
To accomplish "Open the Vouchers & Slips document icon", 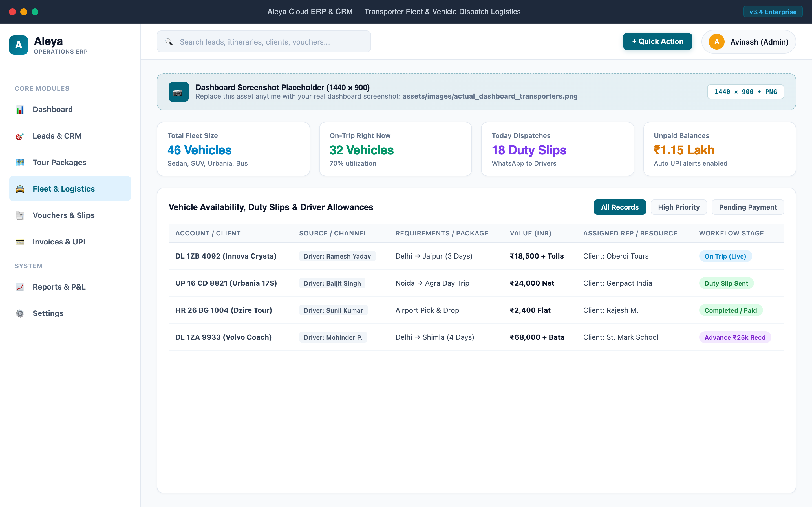I will [20, 215].
